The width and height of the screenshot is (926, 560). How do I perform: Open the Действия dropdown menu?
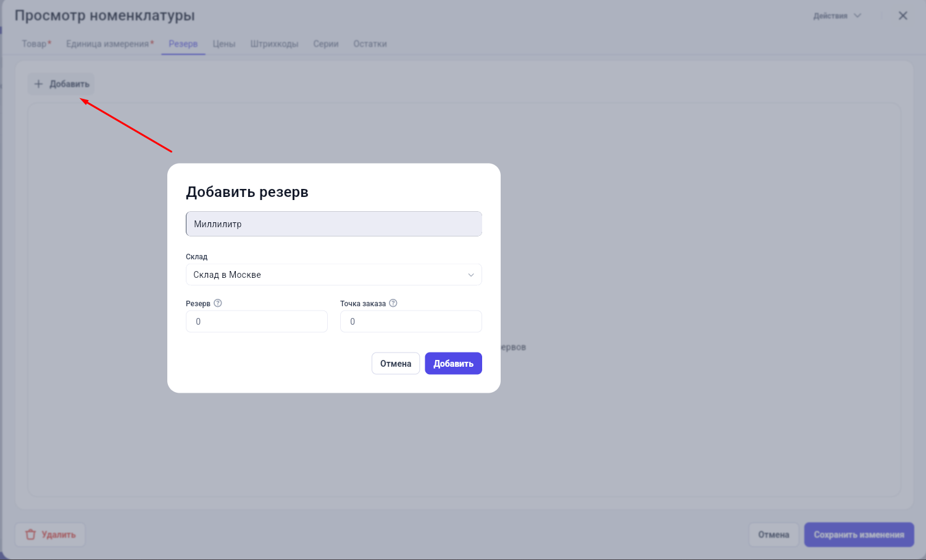(x=837, y=15)
